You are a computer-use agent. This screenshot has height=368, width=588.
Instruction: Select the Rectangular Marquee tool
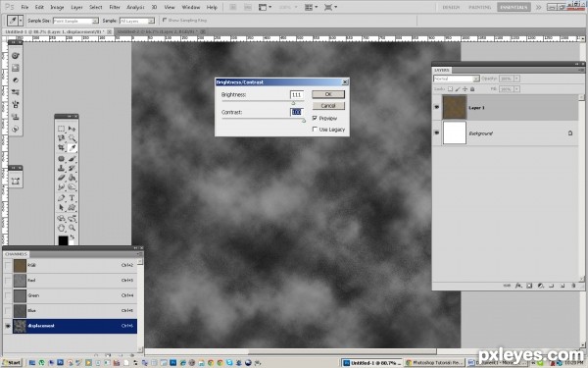[61, 129]
